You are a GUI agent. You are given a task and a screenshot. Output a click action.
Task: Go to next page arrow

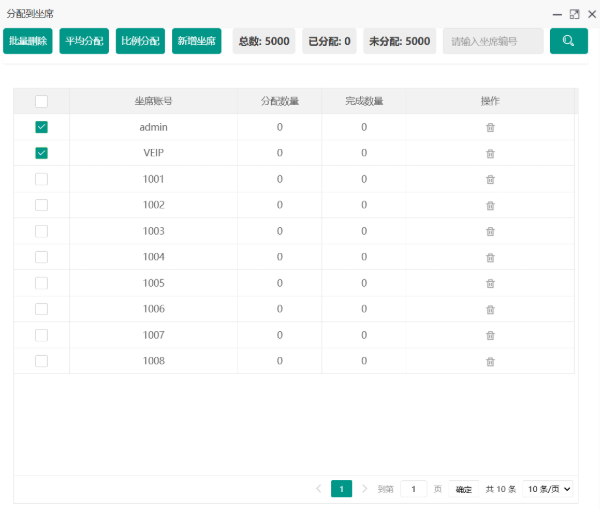[x=364, y=489]
